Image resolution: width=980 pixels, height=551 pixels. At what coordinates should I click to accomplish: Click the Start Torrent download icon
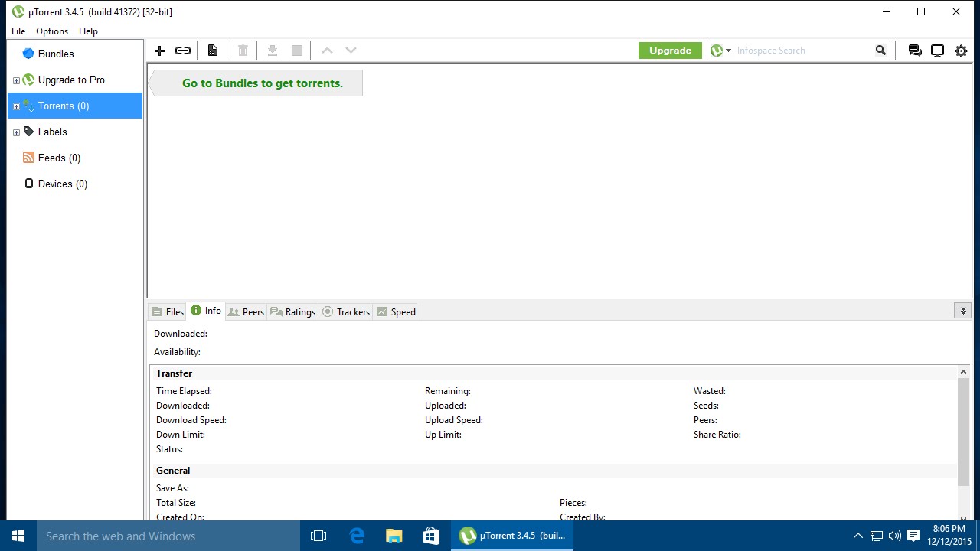click(x=272, y=51)
